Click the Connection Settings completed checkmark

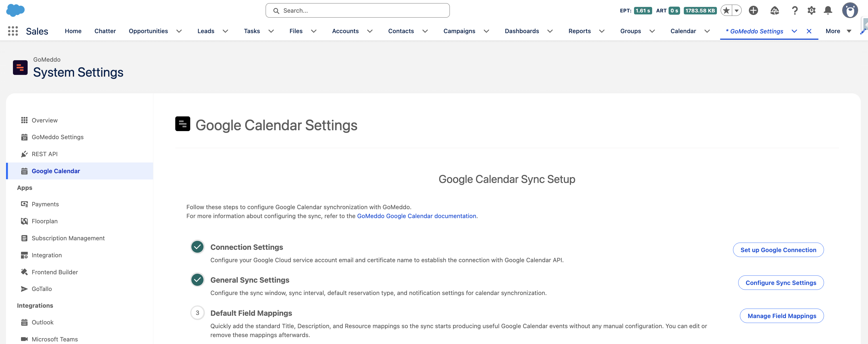(197, 247)
